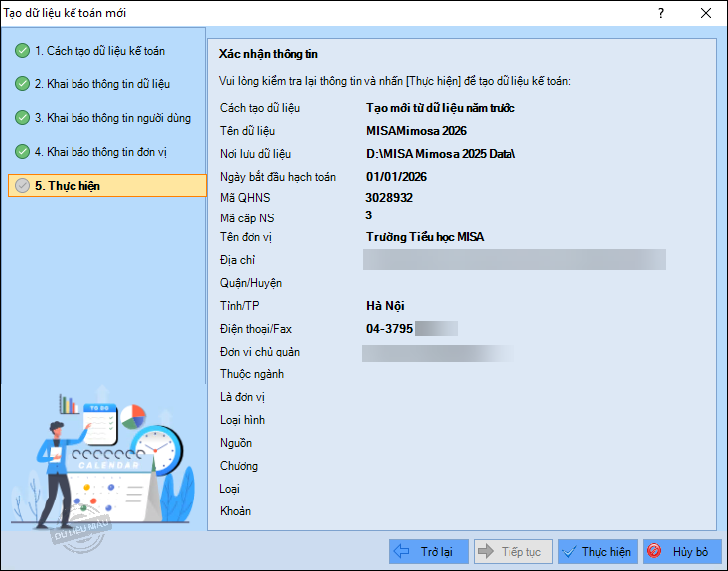Click the green checkmark beside step 3

click(x=22, y=118)
